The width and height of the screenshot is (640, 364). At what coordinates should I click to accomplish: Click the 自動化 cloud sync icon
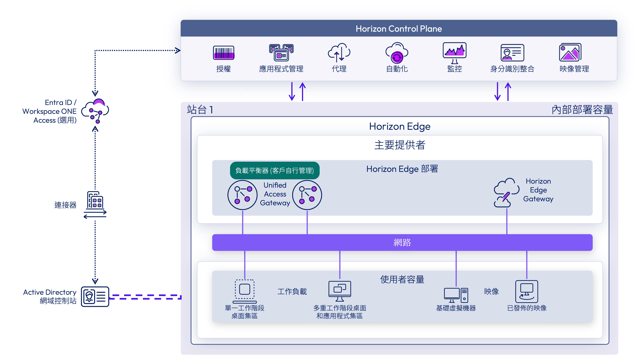[x=397, y=53]
